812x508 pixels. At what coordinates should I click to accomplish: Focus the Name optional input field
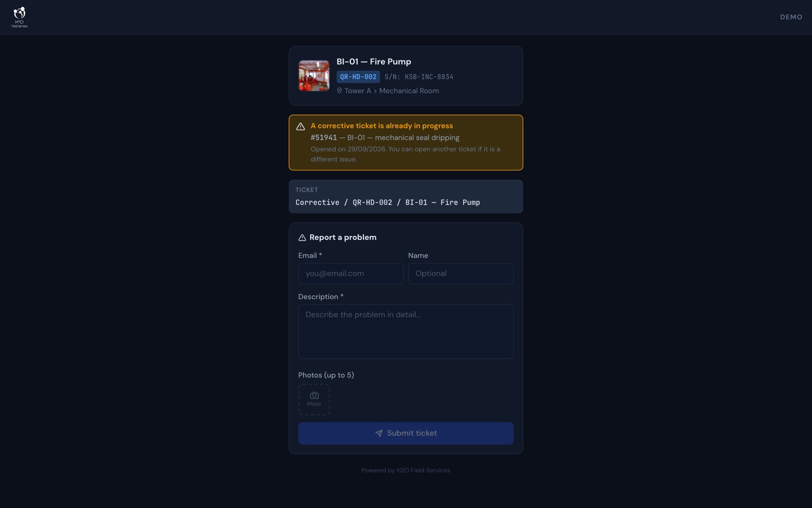pos(461,274)
